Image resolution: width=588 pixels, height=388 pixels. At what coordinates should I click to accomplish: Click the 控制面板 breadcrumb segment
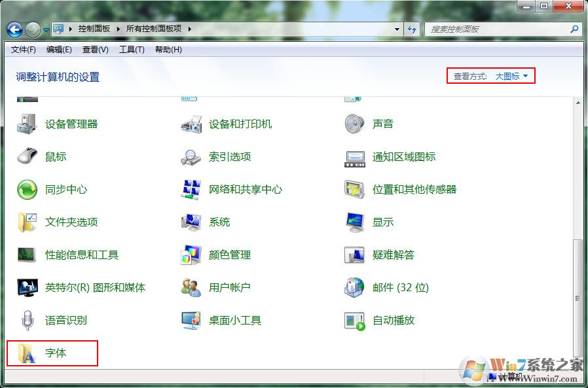tap(94, 29)
